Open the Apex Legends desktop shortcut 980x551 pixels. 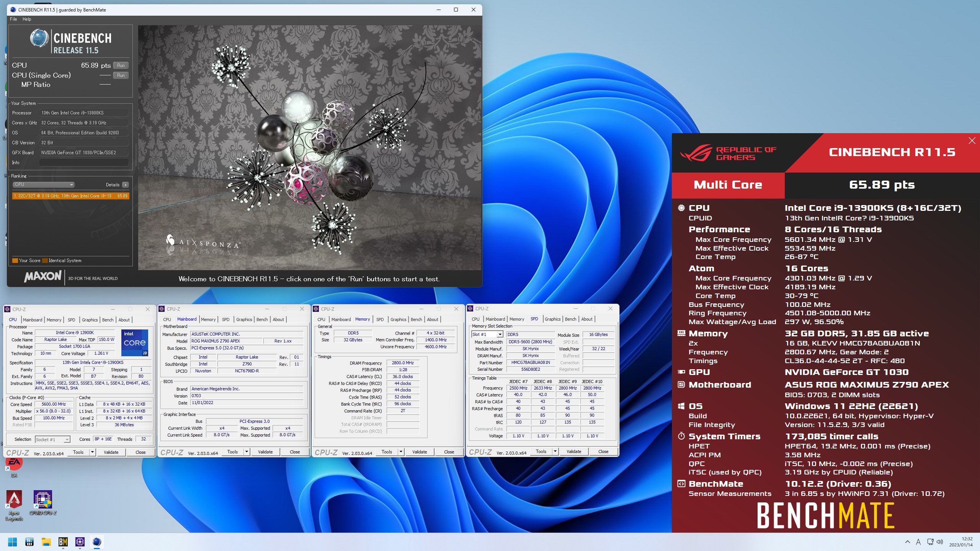[x=14, y=505]
